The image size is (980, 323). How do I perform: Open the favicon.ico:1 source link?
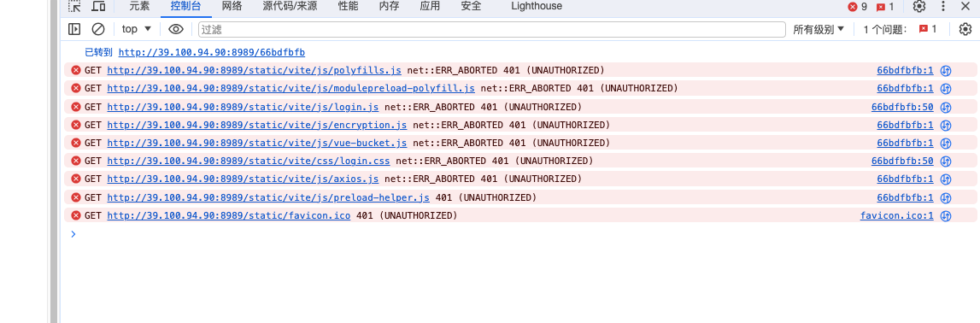897,216
